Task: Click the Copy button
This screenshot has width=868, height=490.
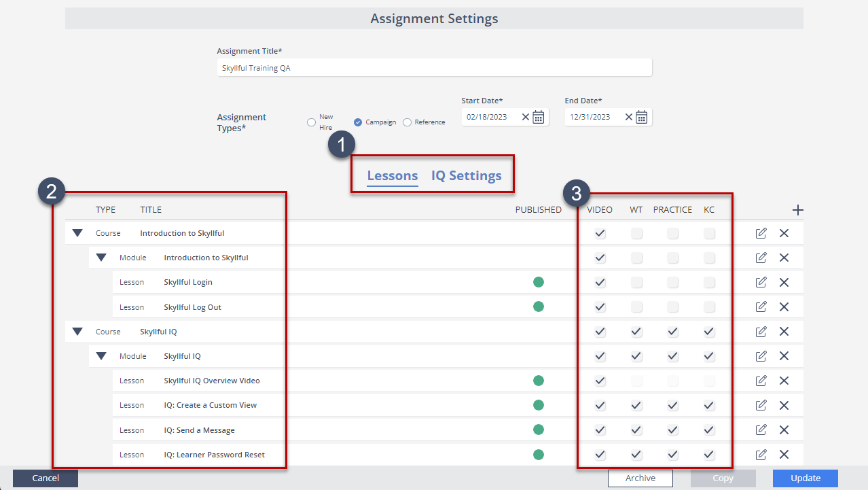Action: pos(723,478)
